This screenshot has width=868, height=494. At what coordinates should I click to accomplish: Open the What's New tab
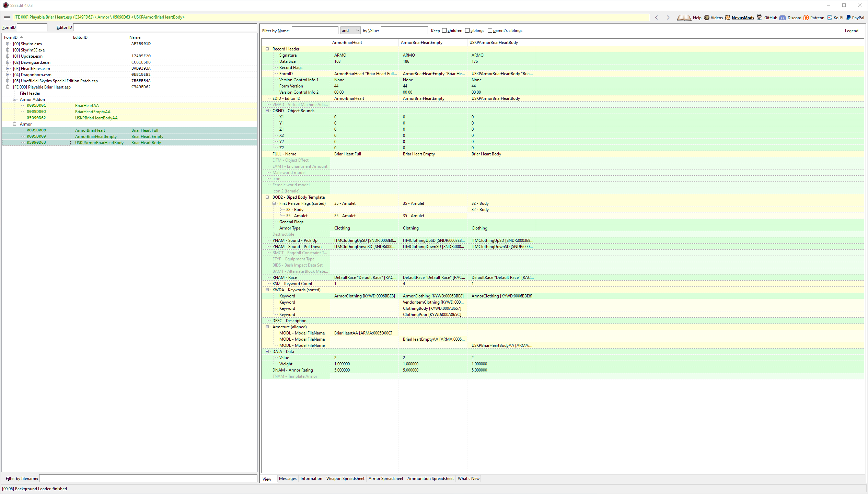(x=468, y=479)
